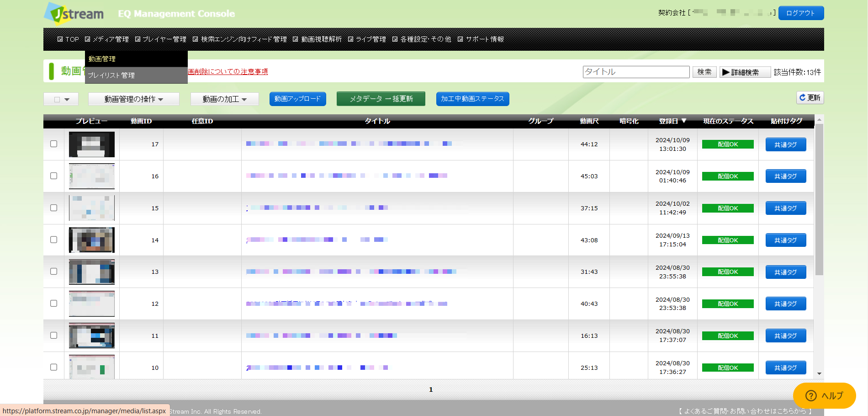Viewport: 868px width, 416px height.
Task: Sort by 登録日 column arrow
Action: click(684, 121)
